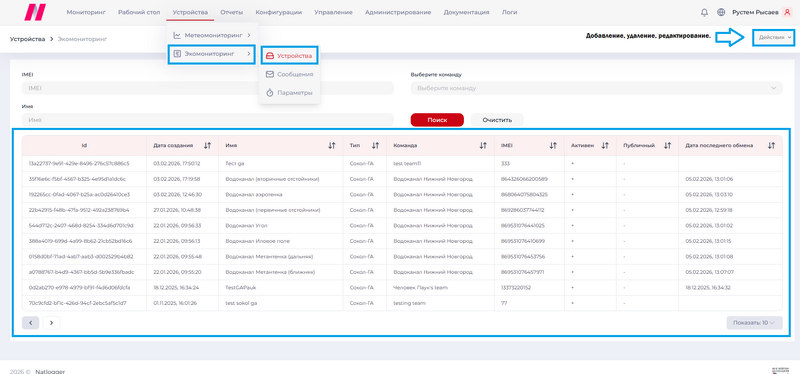
Task: Open the Выберите команду combo box
Action: pyautogui.click(x=596, y=88)
